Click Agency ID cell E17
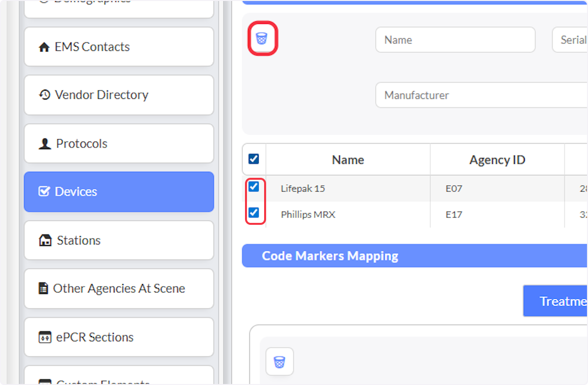588x385 pixels. (454, 215)
